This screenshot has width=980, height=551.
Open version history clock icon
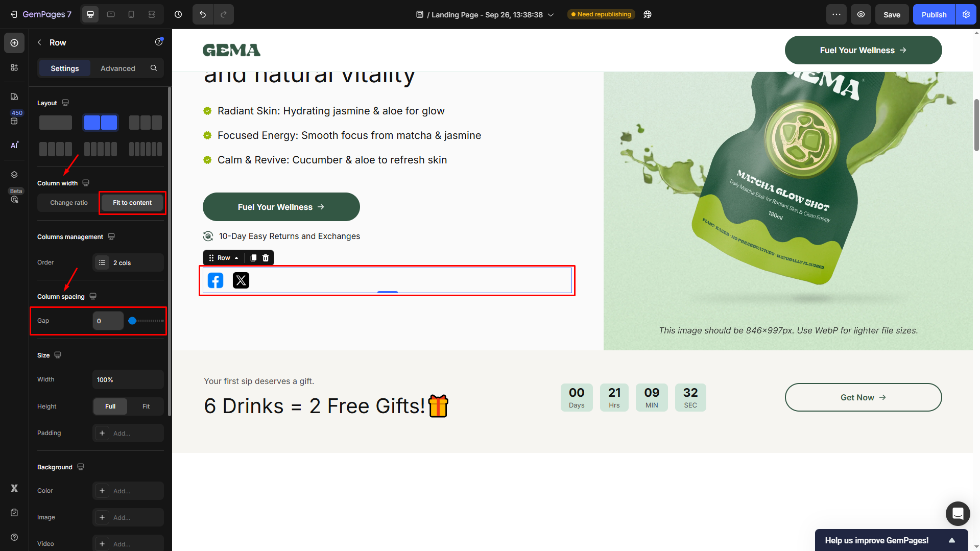[178, 14]
